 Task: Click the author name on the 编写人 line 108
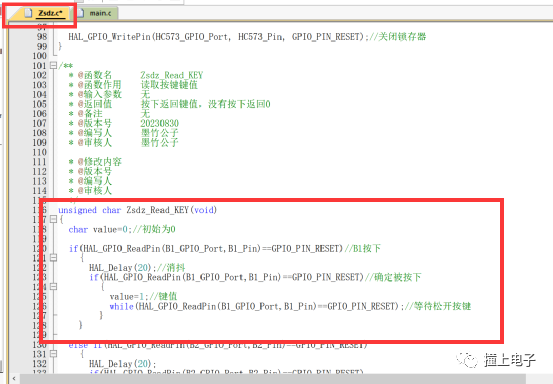coord(159,133)
